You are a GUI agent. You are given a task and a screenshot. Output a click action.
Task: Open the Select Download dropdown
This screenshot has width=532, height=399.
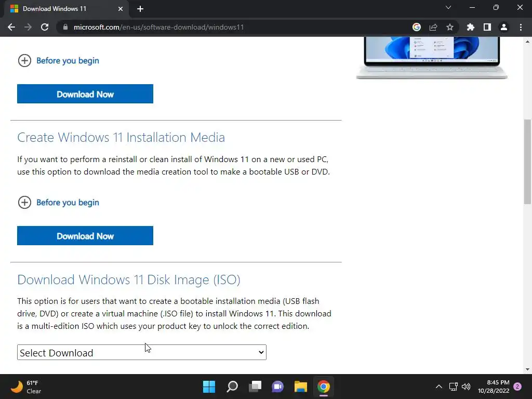(142, 353)
